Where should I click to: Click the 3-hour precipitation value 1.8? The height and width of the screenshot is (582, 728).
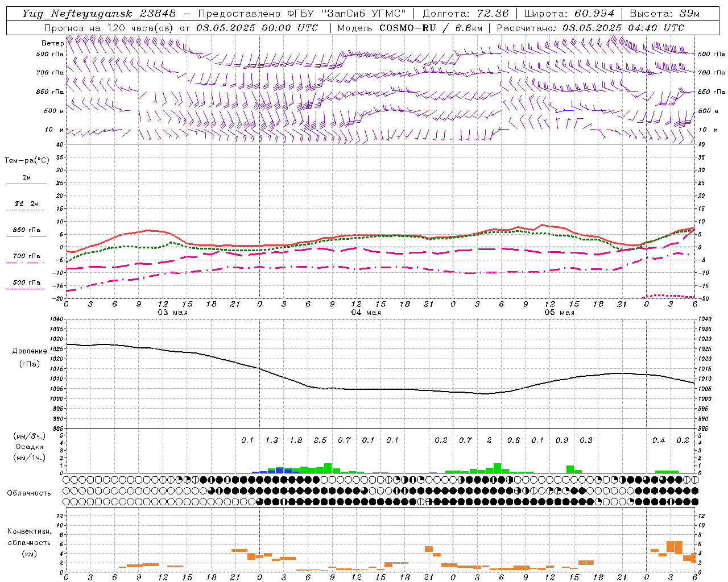[296, 440]
